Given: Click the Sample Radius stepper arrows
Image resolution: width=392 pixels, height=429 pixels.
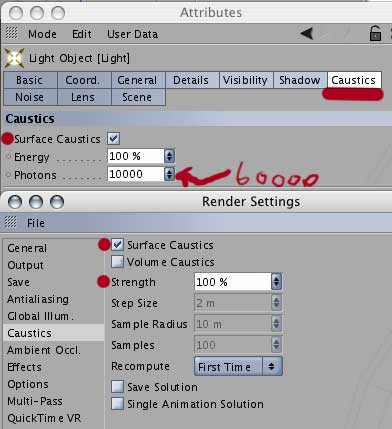Looking at the screenshot, I should [x=276, y=324].
